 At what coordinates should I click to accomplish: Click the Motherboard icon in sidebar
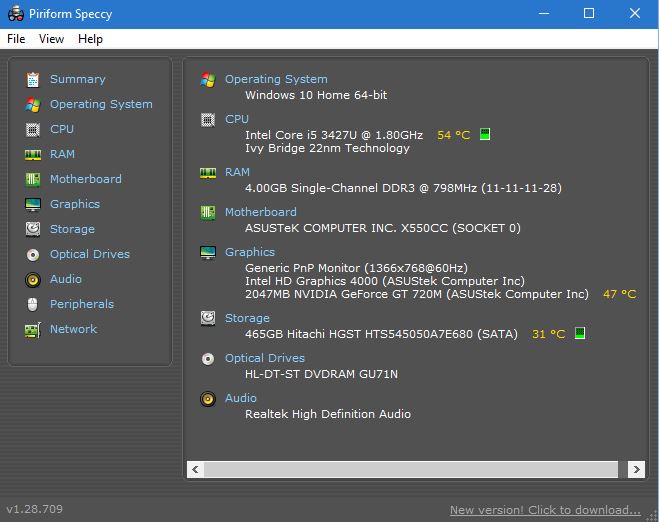tap(32, 179)
